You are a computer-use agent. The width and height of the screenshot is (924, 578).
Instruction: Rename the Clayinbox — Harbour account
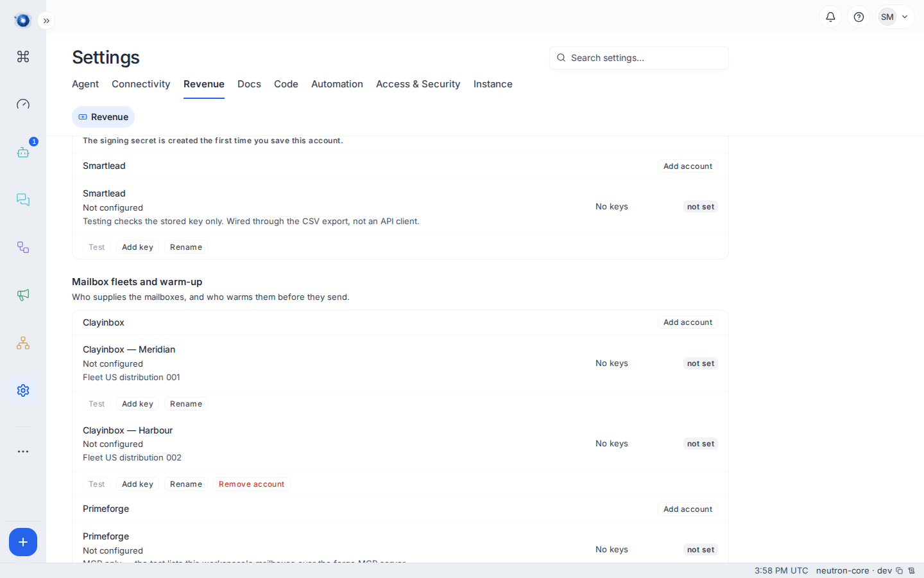[186, 484]
